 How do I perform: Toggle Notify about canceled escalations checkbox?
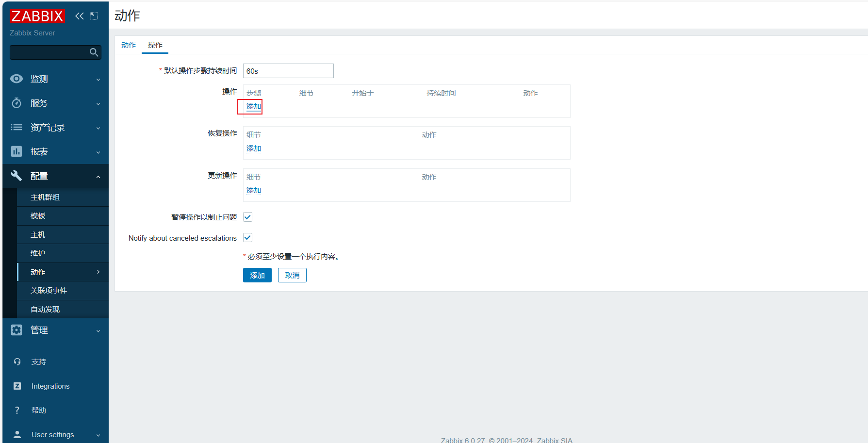coord(247,237)
